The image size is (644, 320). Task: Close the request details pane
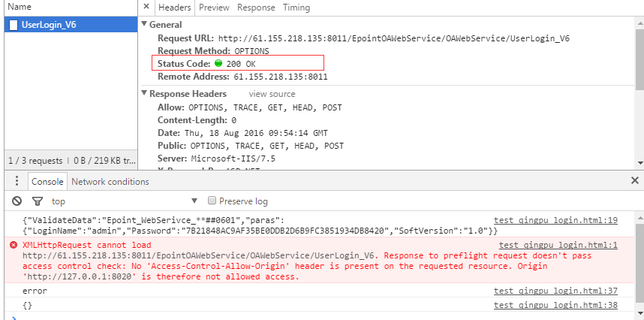click(x=146, y=7)
